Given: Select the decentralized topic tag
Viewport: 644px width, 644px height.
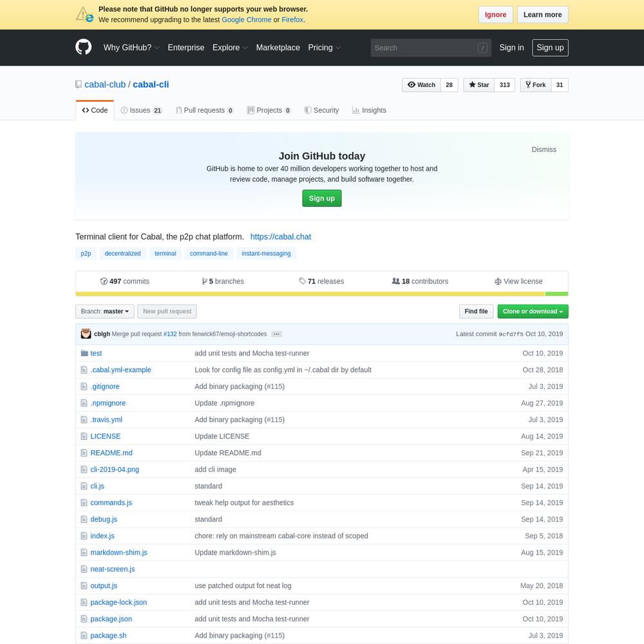Looking at the screenshot, I should tap(123, 253).
